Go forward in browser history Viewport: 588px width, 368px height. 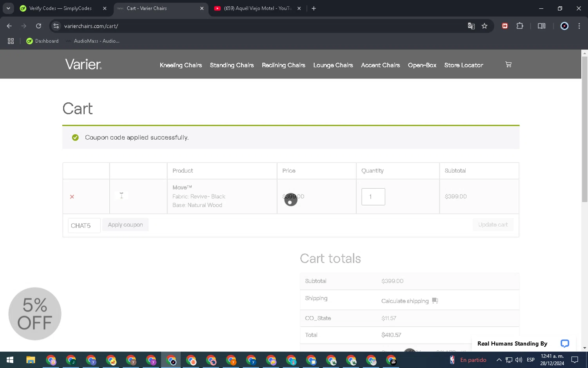pyautogui.click(x=24, y=26)
